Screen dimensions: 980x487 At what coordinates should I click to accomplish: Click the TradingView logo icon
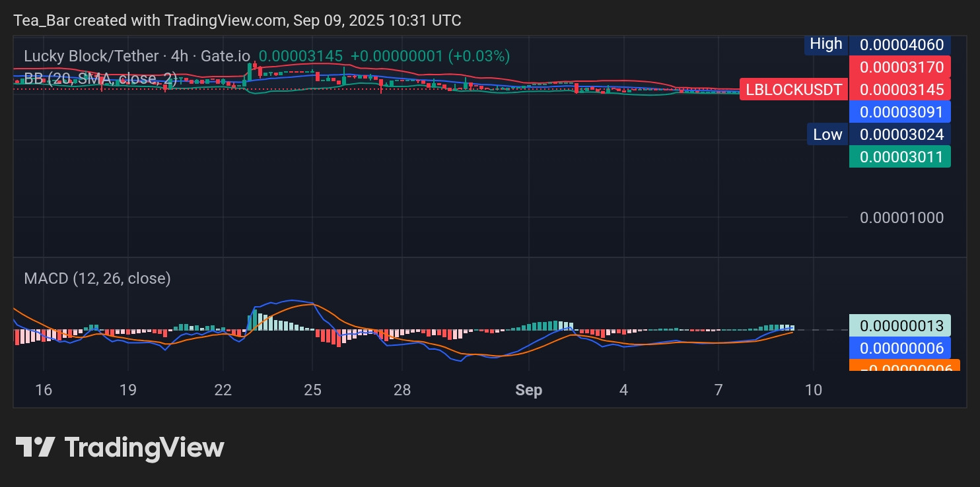pyautogui.click(x=35, y=447)
